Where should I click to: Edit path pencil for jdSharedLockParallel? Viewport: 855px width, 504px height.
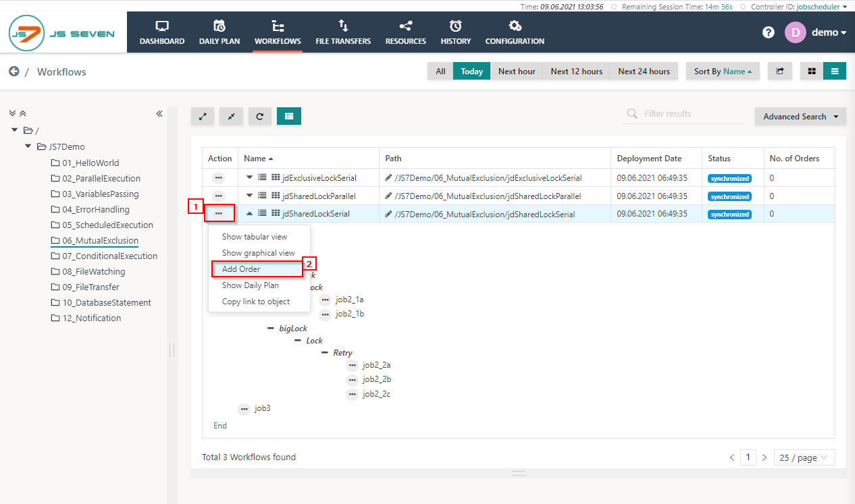[x=388, y=196]
